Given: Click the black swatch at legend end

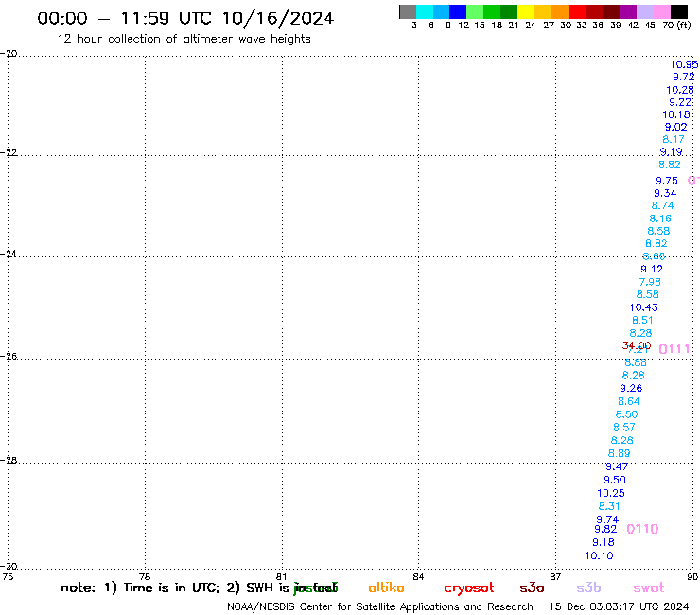Looking at the screenshot, I should click(x=679, y=11).
